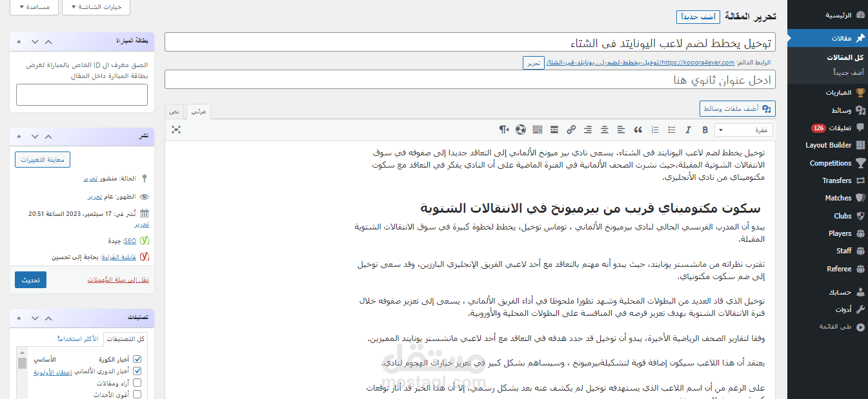Uncheck أخبار الدوري الألماني category
This screenshot has width=868, height=399.
pyautogui.click(x=137, y=371)
